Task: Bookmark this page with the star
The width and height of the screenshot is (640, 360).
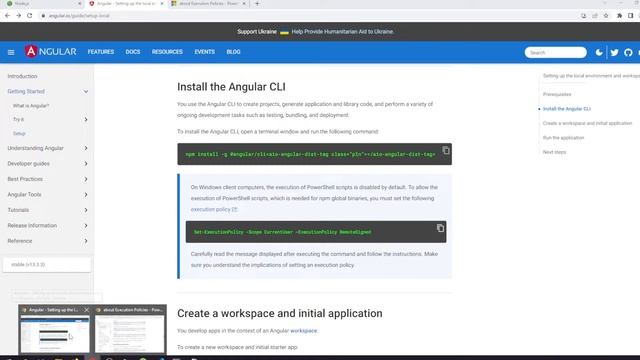Action: coord(606,16)
